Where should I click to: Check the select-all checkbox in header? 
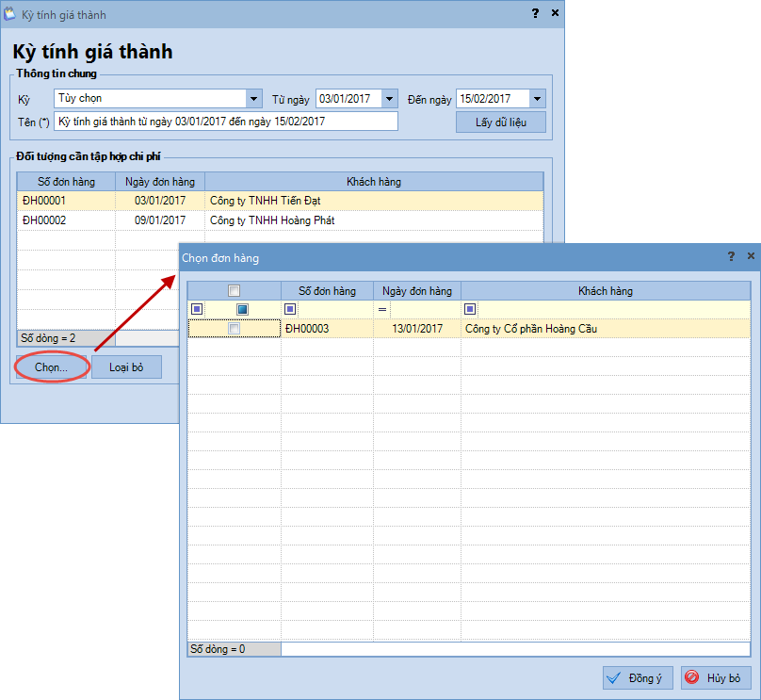click(235, 291)
